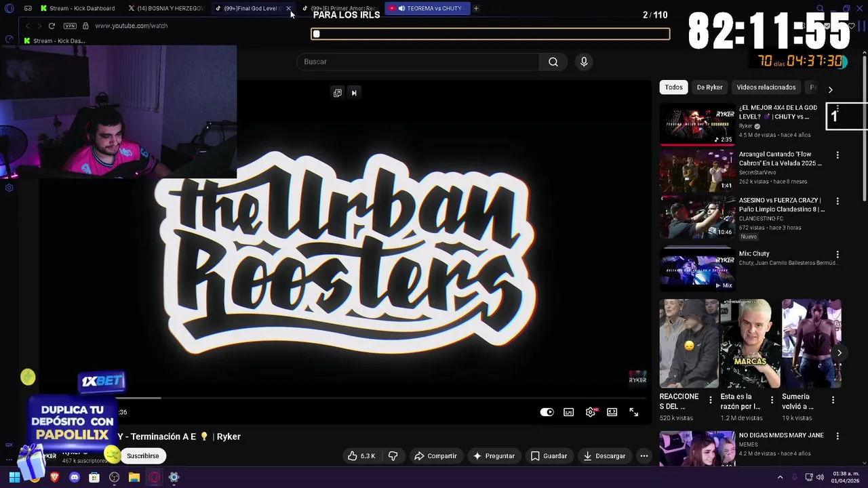The width and height of the screenshot is (868, 488).
Task: Open options for REACCIONES DEL short
Action: [711, 400]
